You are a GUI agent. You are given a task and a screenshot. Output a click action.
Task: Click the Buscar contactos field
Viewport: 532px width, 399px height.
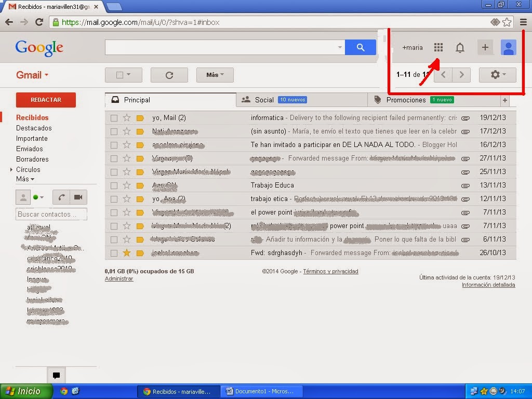51,214
